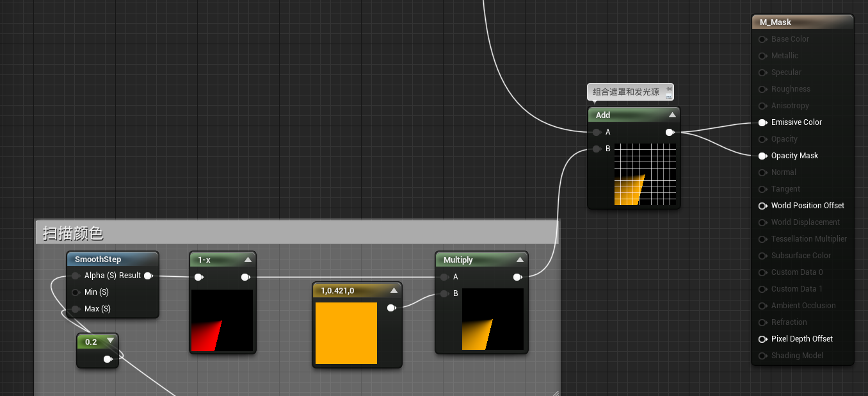868x396 pixels.
Task: Toggle pin on the Add node comment bubble
Action: click(x=669, y=88)
